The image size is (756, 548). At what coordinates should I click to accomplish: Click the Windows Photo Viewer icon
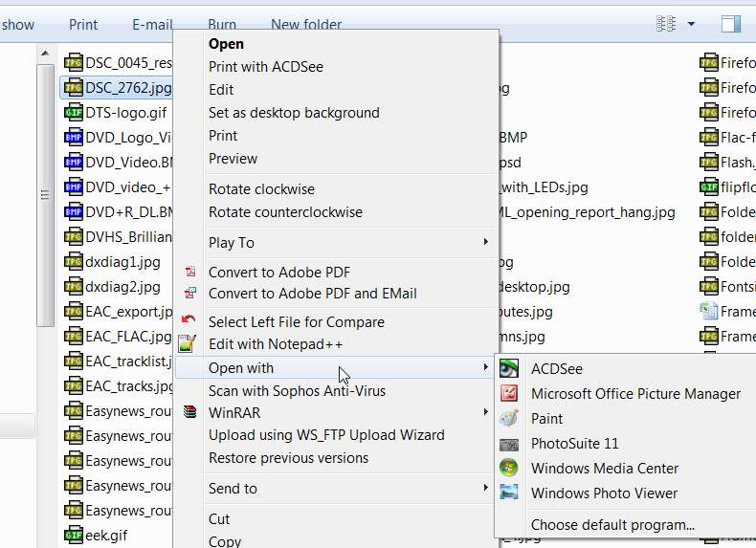click(x=509, y=493)
